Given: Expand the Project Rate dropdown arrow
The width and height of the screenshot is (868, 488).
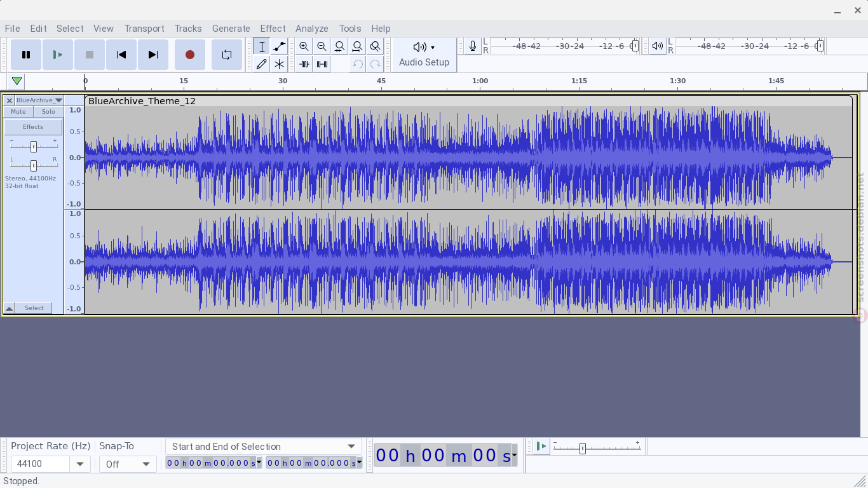Looking at the screenshot, I should pyautogui.click(x=80, y=464).
